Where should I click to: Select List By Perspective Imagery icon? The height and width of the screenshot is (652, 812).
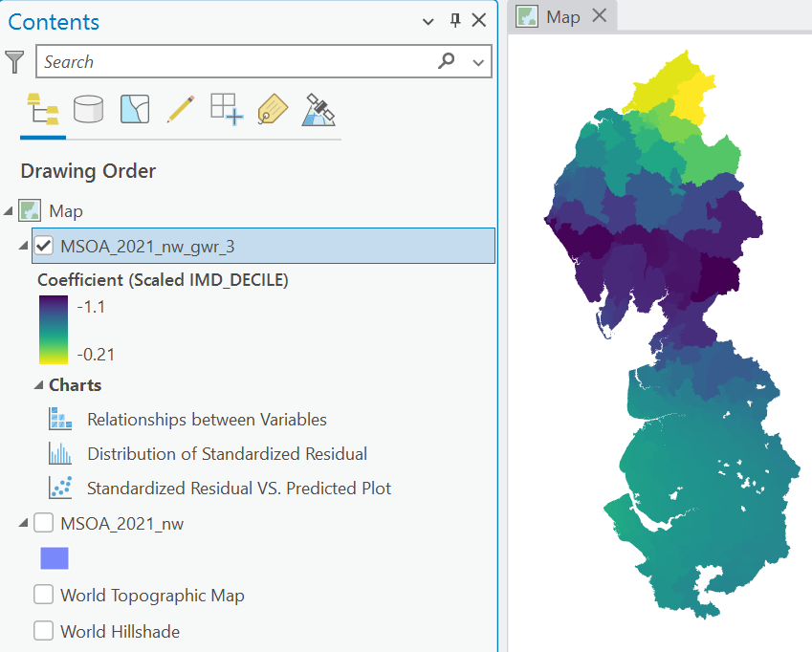(318, 109)
